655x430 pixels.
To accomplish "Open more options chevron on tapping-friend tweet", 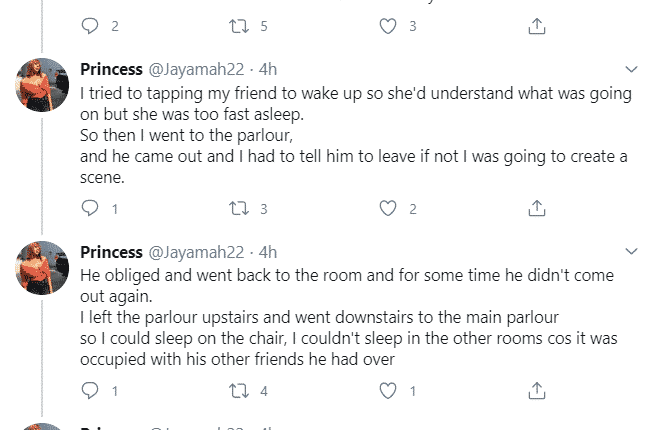I will (x=631, y=70).
